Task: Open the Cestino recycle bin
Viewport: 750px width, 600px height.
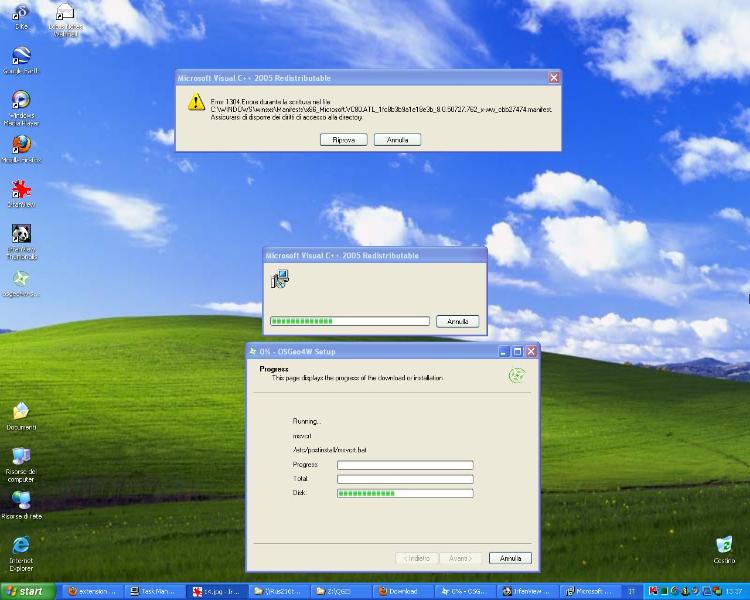Action: tap(724, 546)
